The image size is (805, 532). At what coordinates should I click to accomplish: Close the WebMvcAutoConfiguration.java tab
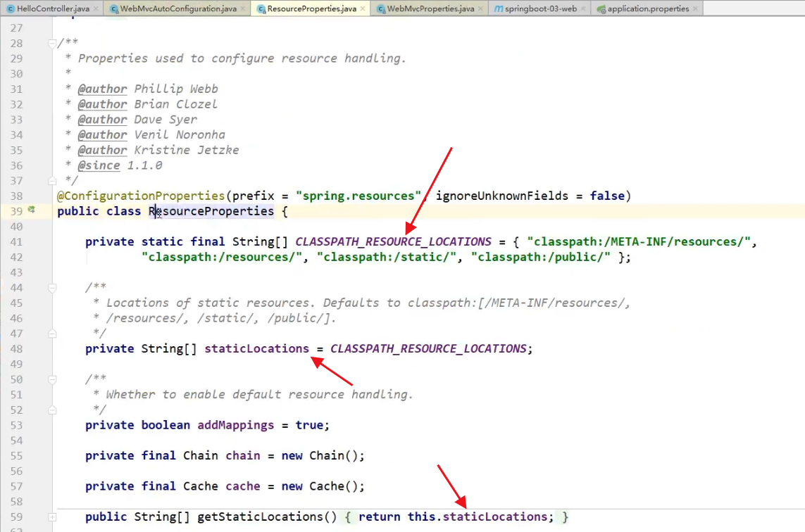[243, 8]
